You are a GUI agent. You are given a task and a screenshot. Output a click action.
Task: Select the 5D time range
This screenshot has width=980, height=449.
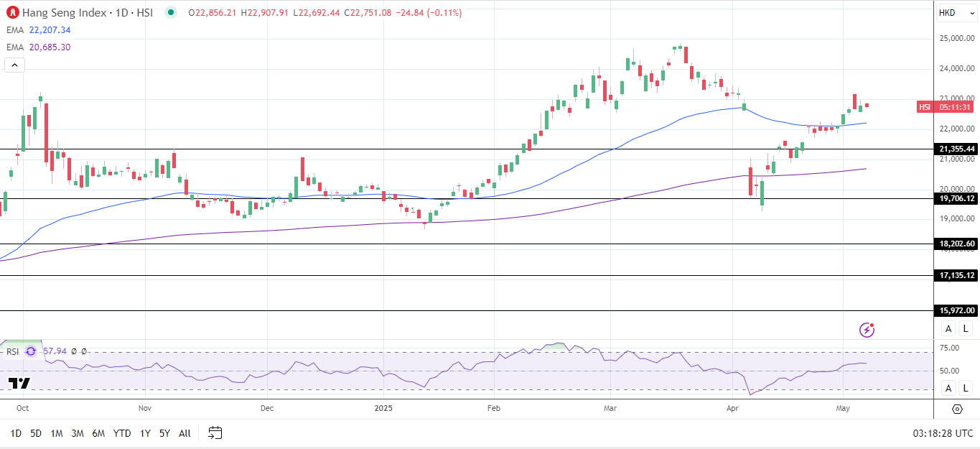(x=36, y=433)
